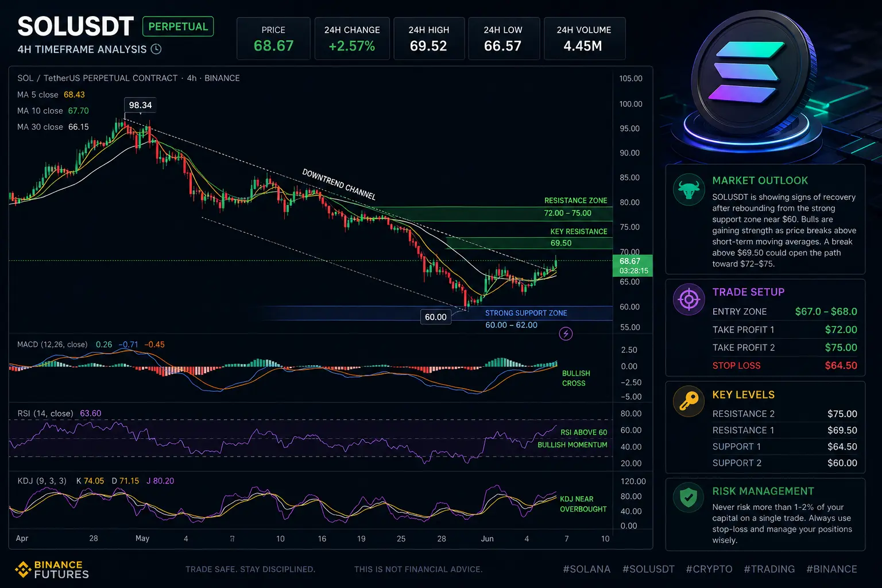The image size is (882, 588).
Task: Open the Binance Futures logo
Action: [52, 570]
